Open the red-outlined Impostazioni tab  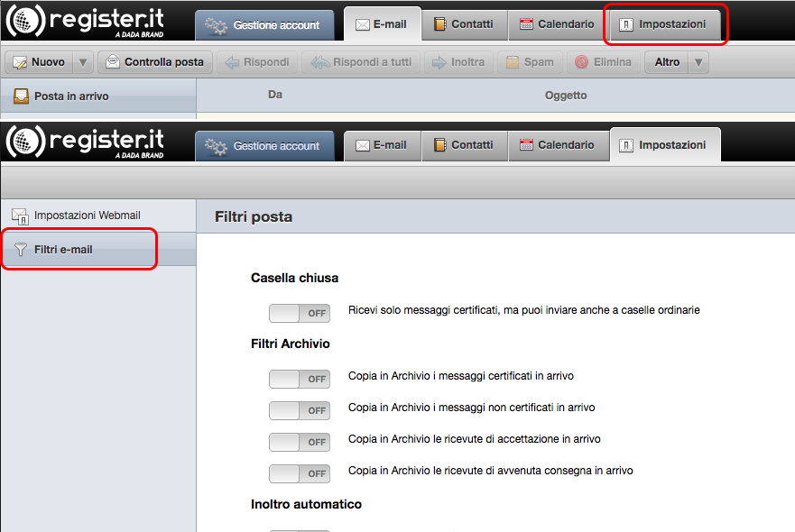665,24
